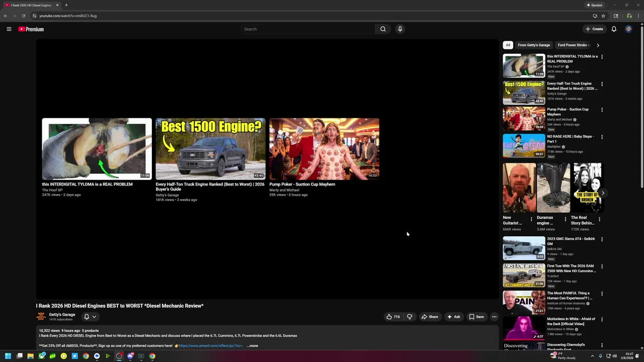Open Snapchat from taskbar
The height and width of the screenshot is (362, 644).
click(x=63, y=356)
